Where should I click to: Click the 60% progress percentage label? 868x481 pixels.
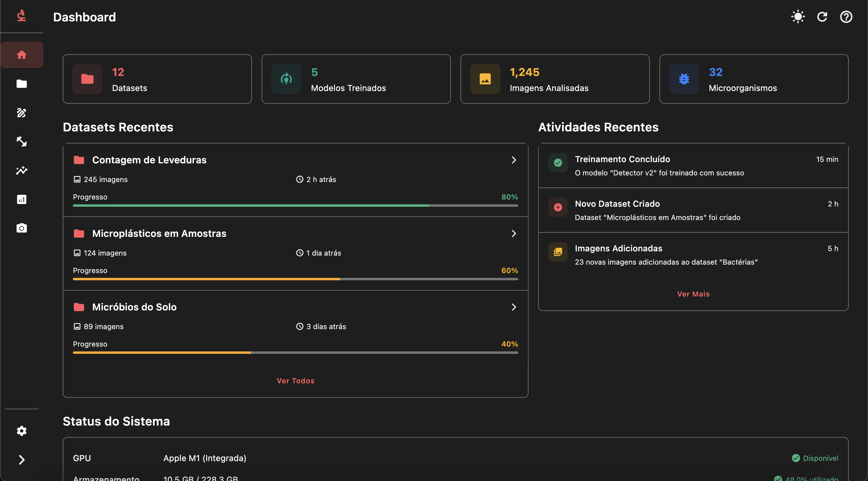(x=509, y=270)
